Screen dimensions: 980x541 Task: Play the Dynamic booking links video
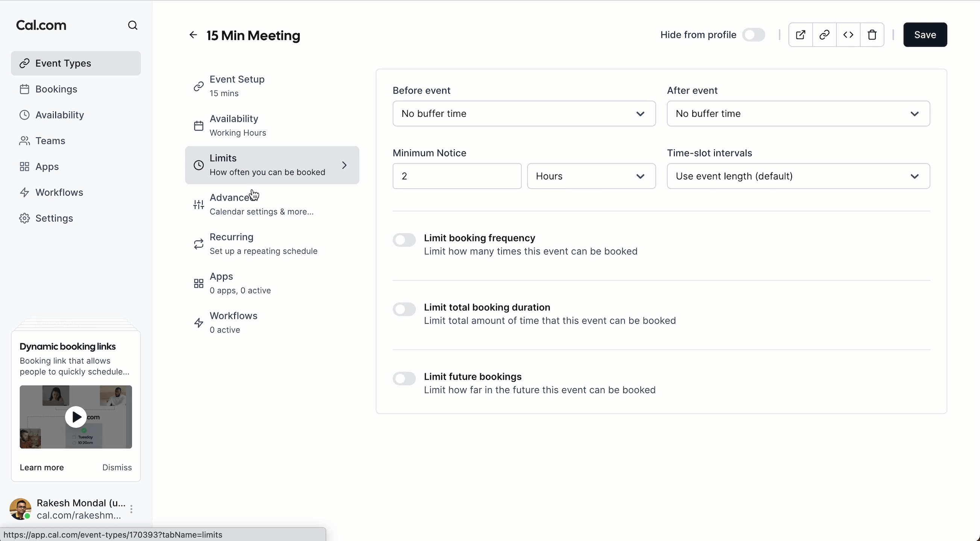tap(76, 417)
